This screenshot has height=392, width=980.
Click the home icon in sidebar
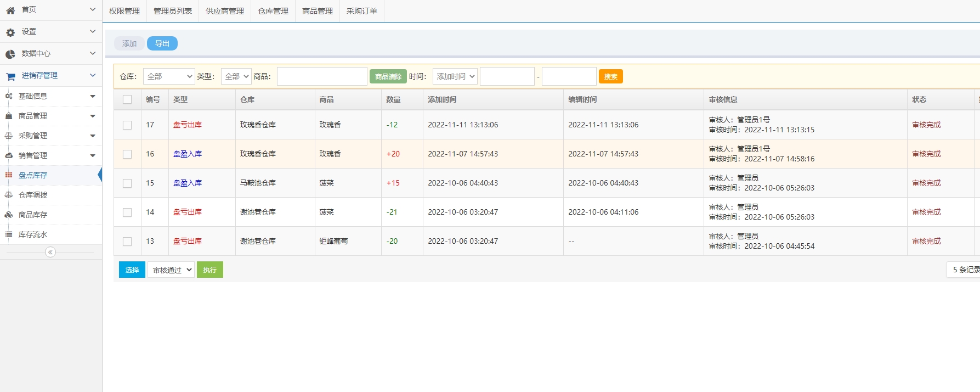click(x=10, y=10)
